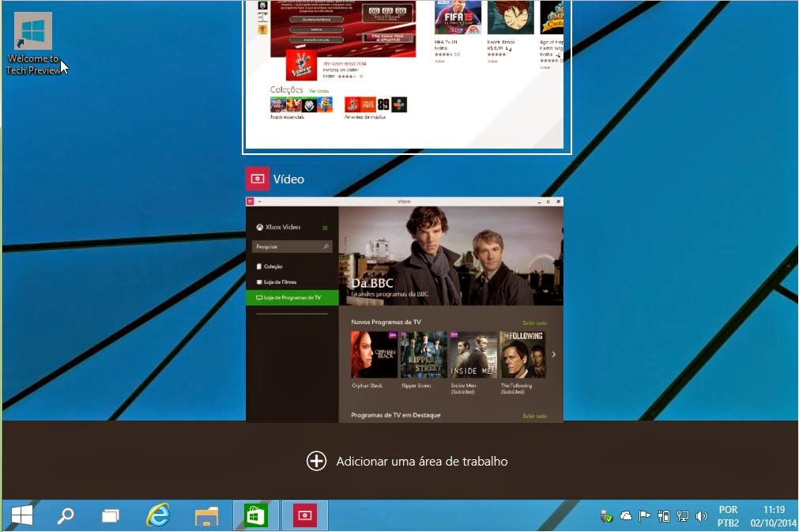Click FIFA 15 tile in Store thumbnail

coord(458,17)
